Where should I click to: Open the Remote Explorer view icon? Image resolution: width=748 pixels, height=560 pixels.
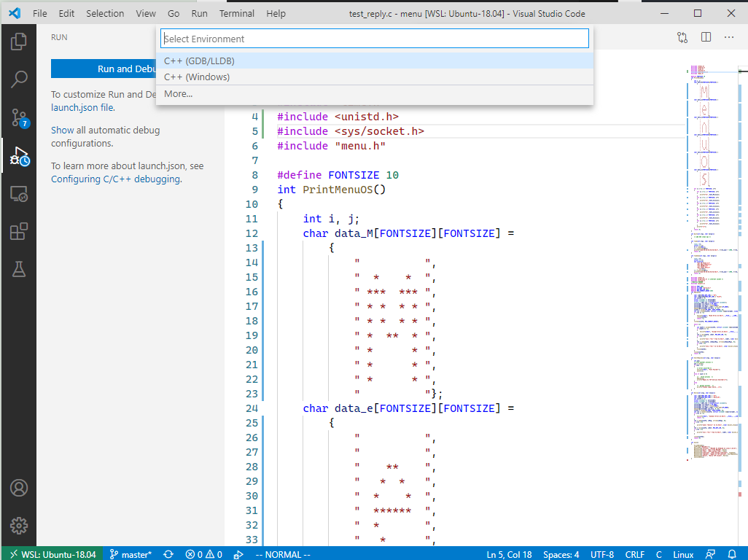[19, 194]
